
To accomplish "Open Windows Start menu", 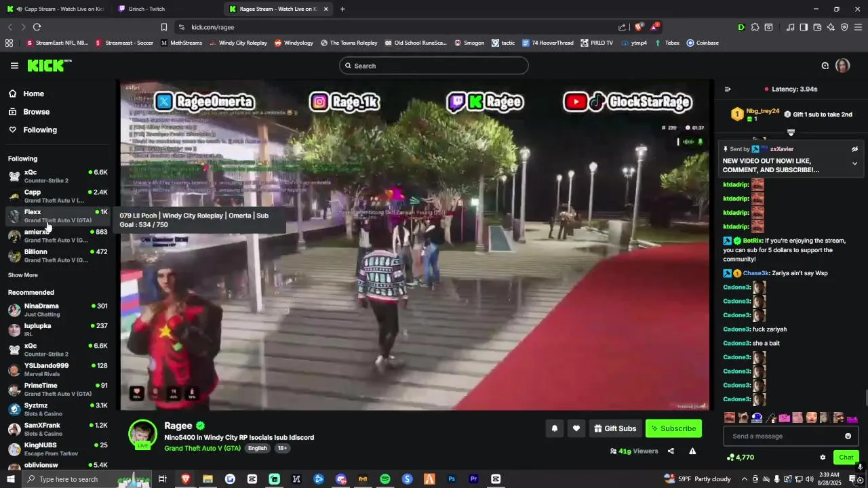I will click(x=10, y=479).
